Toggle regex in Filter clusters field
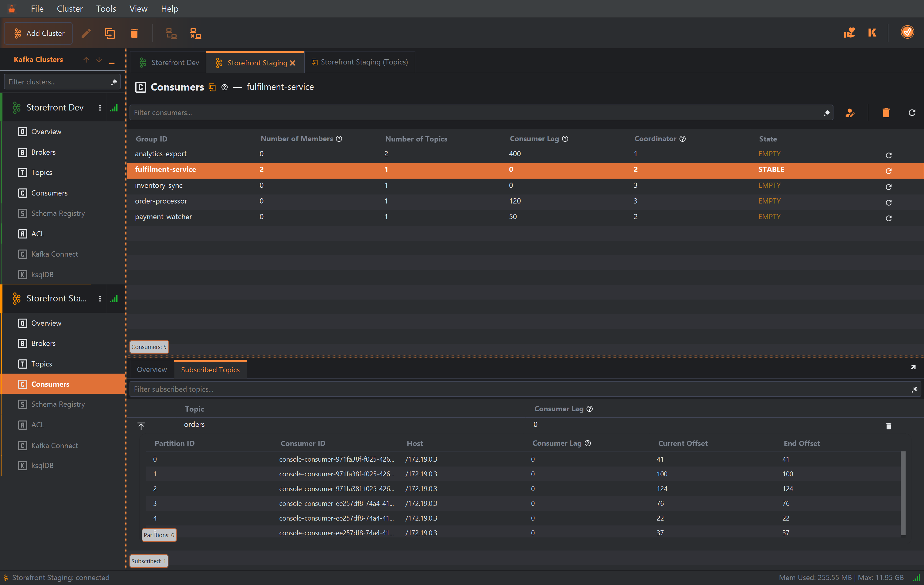 point(114,82)
